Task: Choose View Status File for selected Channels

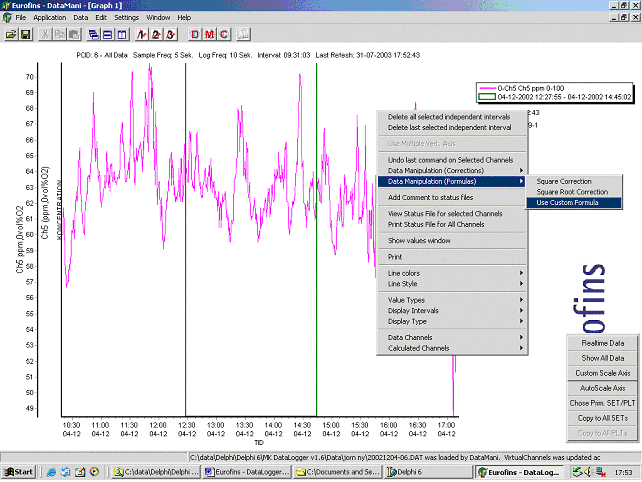Action: [452, 214]
